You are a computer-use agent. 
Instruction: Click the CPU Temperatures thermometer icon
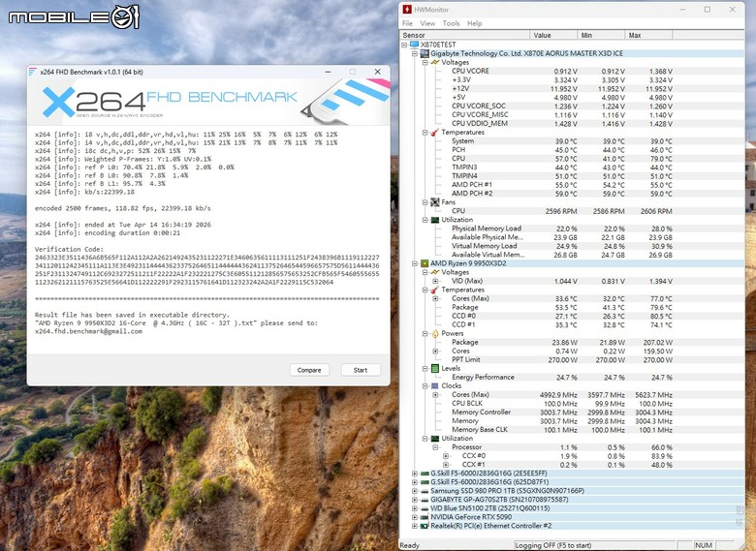pyautogui.click(x=435, y=290)
